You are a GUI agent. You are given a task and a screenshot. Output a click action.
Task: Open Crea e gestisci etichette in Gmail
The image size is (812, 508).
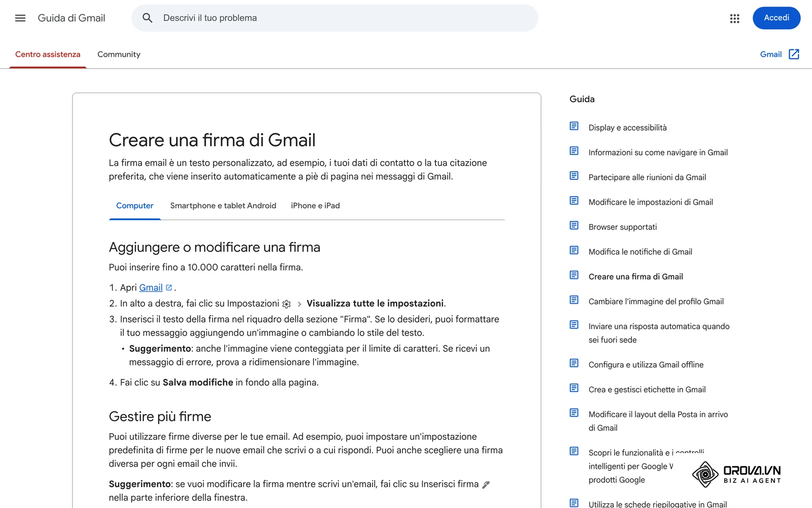(x=647, y=390)
